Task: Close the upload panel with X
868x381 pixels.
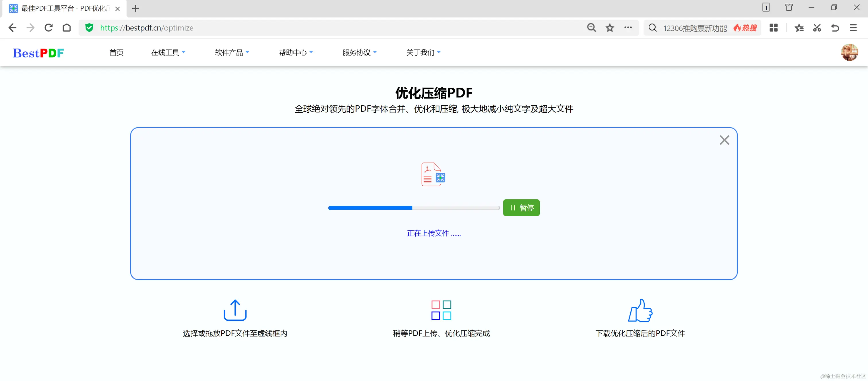Action: click(x=724, y=140)
